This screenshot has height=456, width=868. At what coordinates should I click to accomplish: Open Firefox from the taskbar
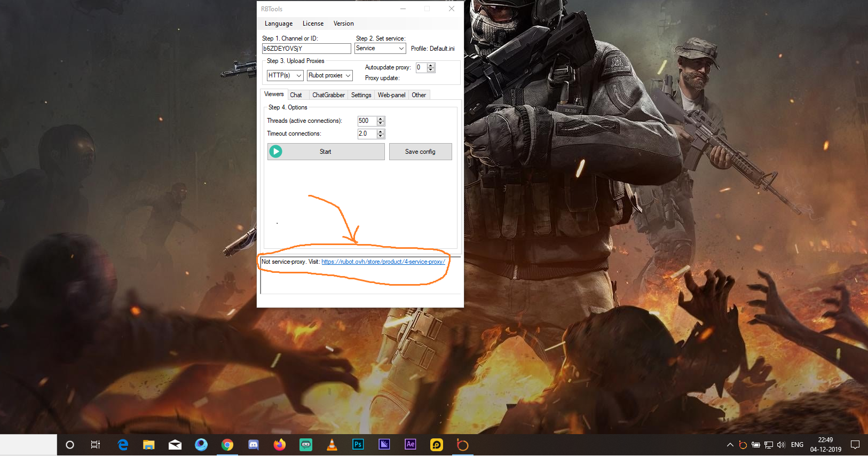(279, 445)
